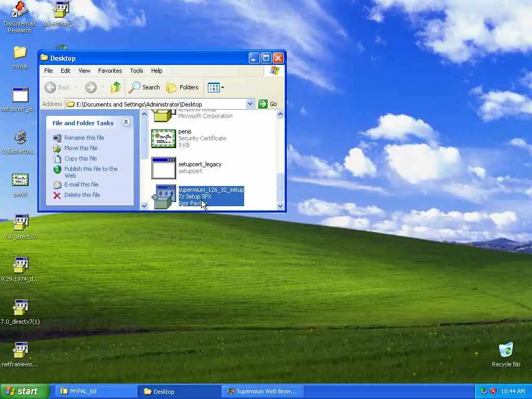Click Copy this file

pyautogui.click(x=81, y=158)
